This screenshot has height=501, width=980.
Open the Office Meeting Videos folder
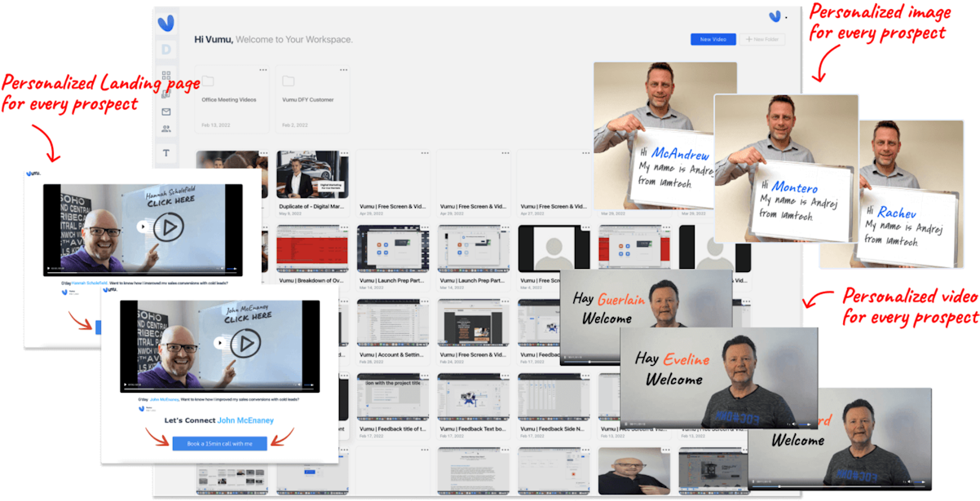pyautogui.click(x=231, y=99)
